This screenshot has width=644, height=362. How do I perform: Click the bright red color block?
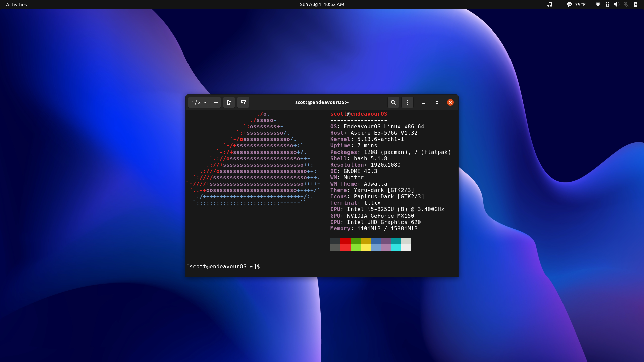345,247
